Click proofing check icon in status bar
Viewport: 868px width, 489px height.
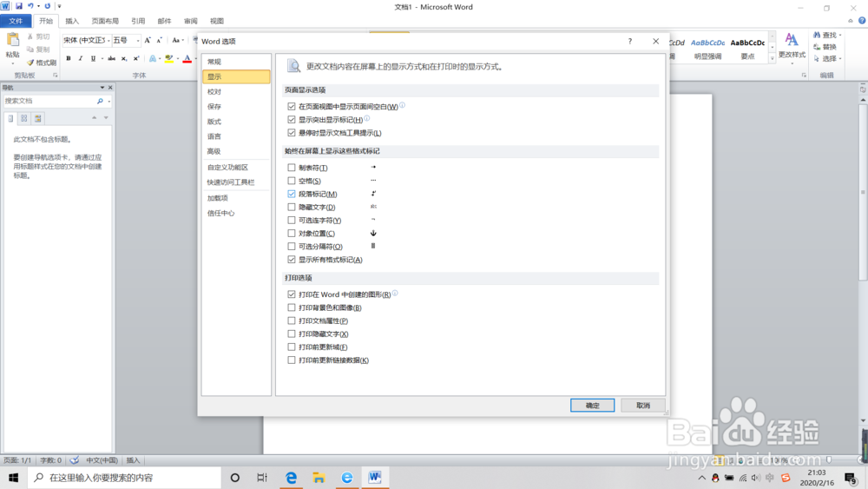pos(74,460)
